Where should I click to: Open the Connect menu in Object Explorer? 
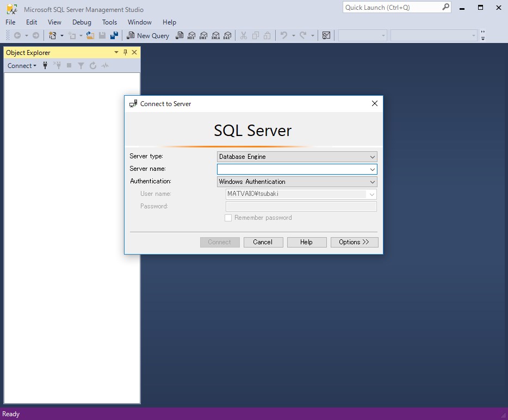point(21,65)
